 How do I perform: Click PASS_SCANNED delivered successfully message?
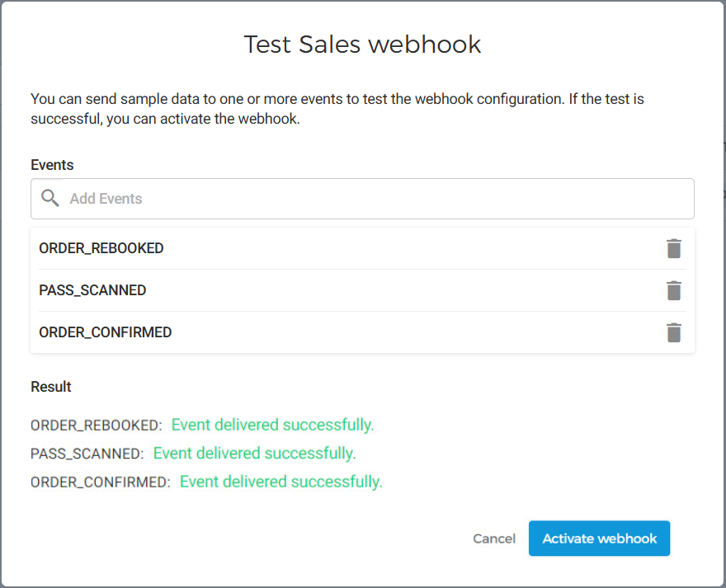(x=254, y=453)
